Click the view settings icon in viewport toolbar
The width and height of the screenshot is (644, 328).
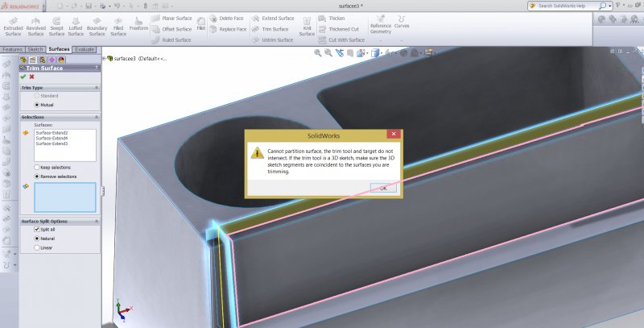[x=429, y=52]
